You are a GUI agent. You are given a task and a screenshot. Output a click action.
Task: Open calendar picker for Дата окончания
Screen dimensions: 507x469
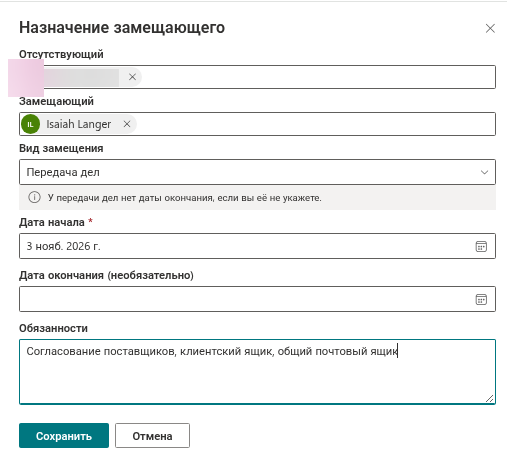(x=481, y=299)
